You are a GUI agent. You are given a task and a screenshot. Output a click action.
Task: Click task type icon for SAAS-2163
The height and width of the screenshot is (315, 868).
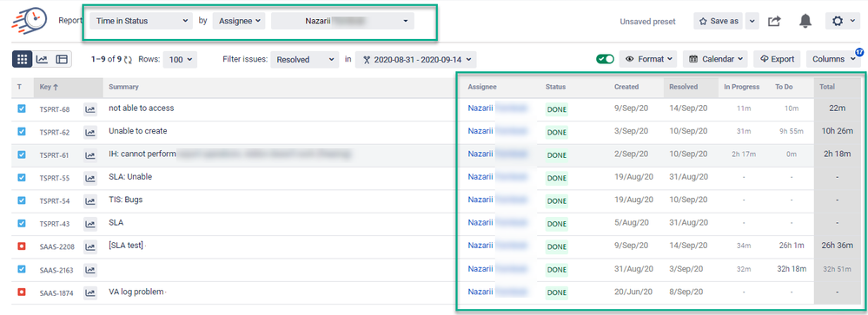[x=22, y=269]
